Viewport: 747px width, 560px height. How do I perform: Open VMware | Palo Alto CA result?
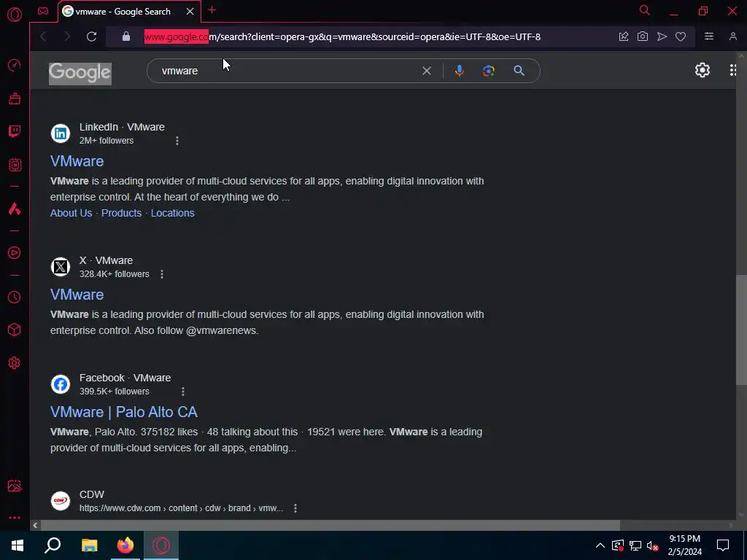click(x=124, y=412)
